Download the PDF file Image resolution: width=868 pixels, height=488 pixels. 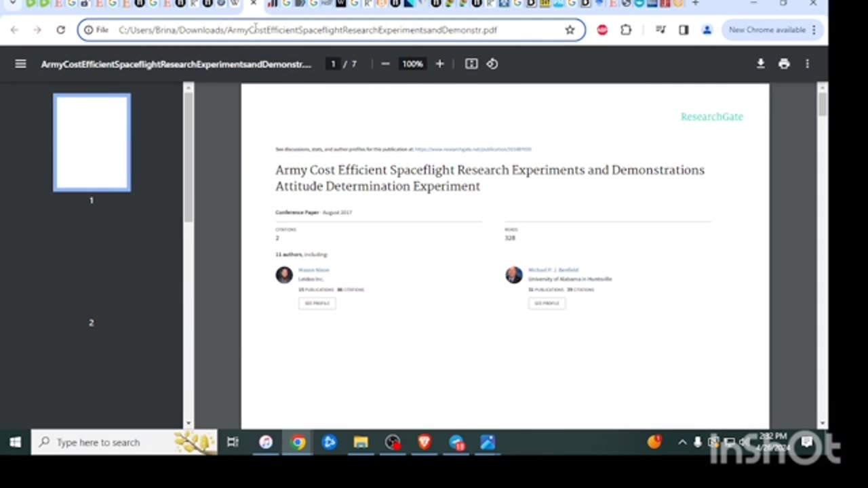(x=760, y=64)
